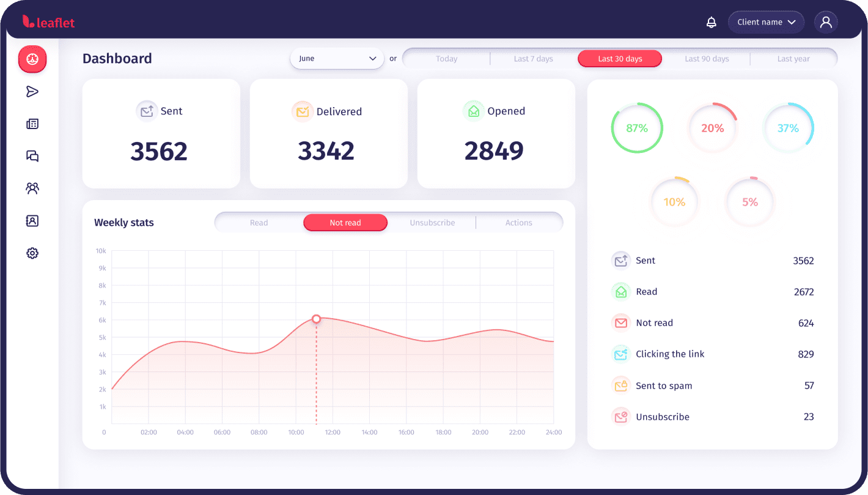This screenshot has width=868, height=495.
Task: Switch range to Last 7 days
Action: [533, 59]
